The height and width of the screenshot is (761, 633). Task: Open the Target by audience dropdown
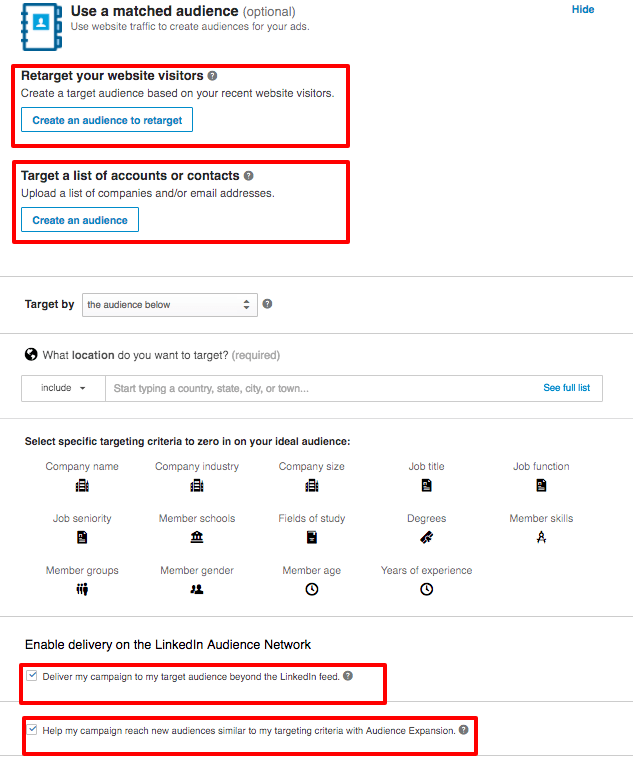tap(170, 305)
